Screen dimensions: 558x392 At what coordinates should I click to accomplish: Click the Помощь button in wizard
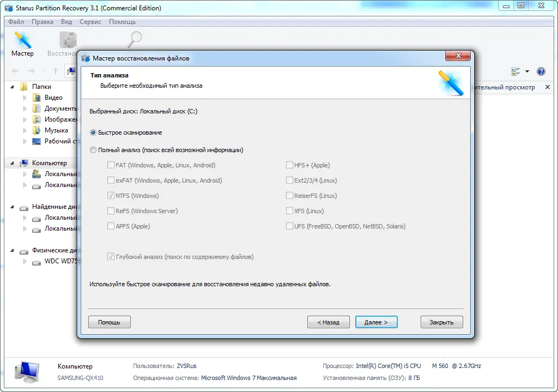coord(109,322)
